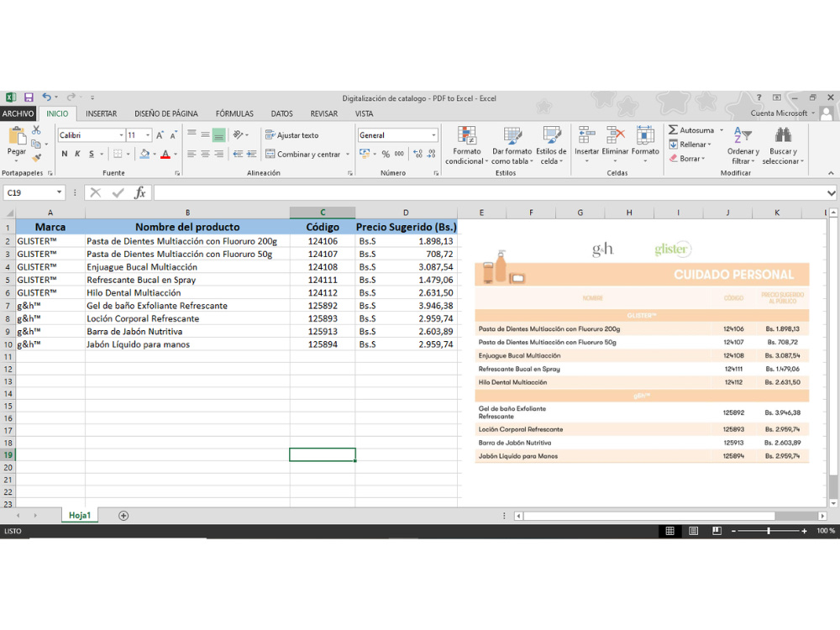The image size is (840, 630).
Task: Open the font size 11 dropdown
Action: tap(148, 135)
